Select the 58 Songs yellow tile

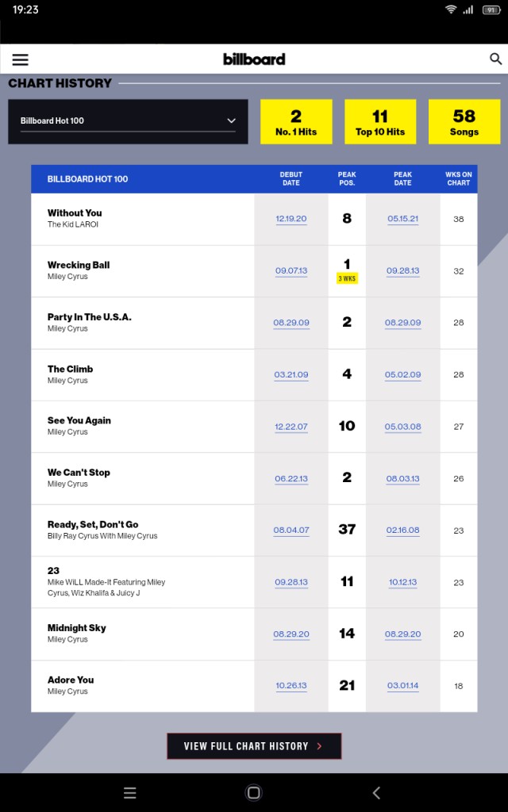click(464, 121)
